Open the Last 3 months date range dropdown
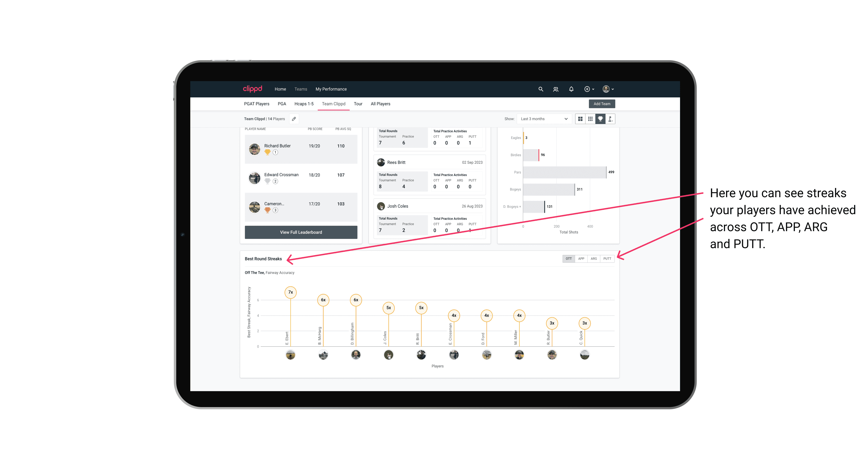This screenshot has width=868, height=467. [x=543, y=119]
